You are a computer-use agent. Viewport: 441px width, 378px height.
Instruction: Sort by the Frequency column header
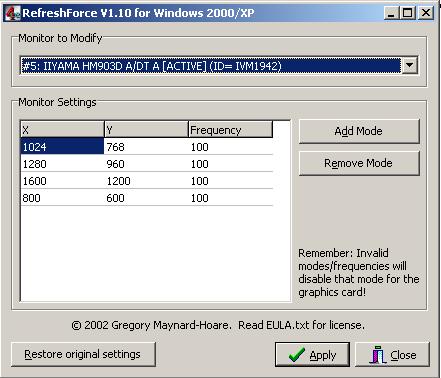click(x=231, y=130)
